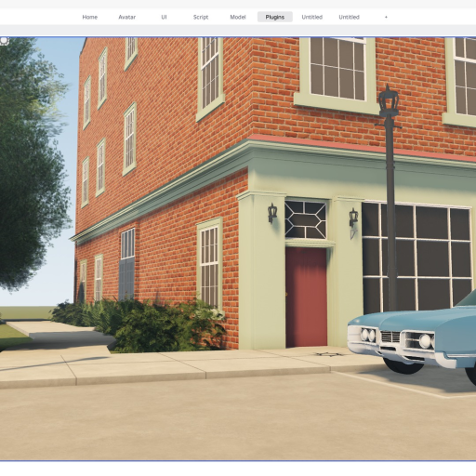Image resolution: width=476 pixels, height=476 pixels.
Task: Select the wall lantern right of the door
Action: coord(353,218)
